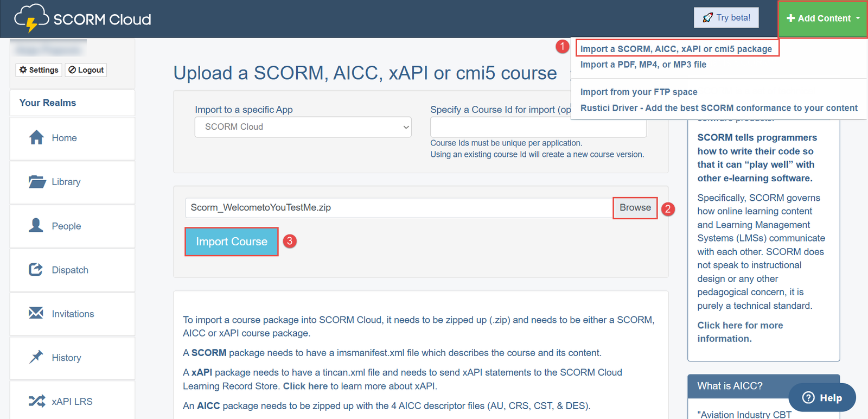Choose the Rustici Driver menu entry
Image resolution: width=868 pixels, height=419 pixels.
718,108
